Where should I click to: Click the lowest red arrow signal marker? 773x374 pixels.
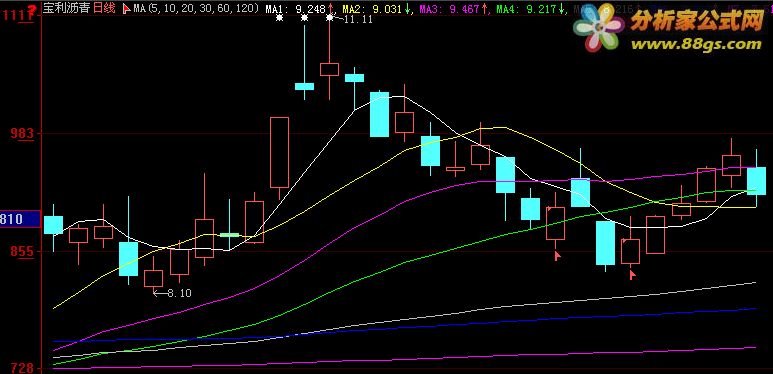click(x=632, y=275)
